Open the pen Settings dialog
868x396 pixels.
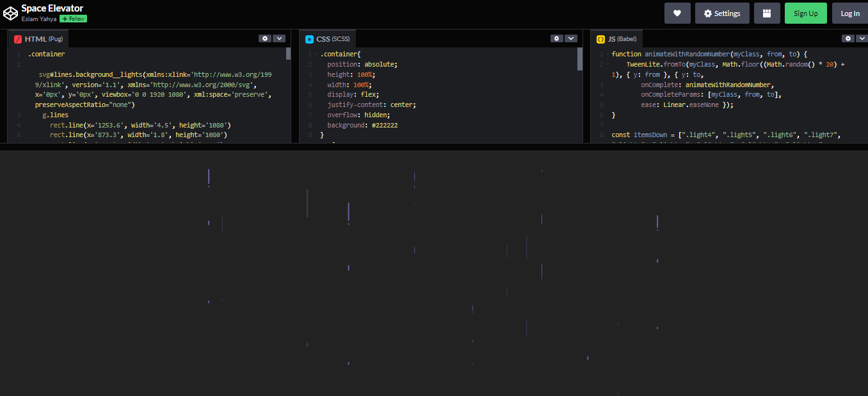(x=722, y=13)
